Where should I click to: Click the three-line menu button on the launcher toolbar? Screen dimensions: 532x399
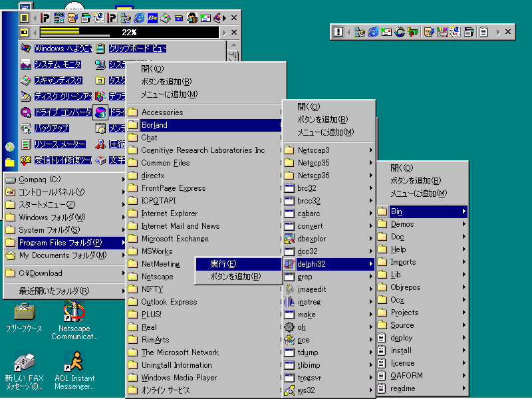click(x=25, y=18)
